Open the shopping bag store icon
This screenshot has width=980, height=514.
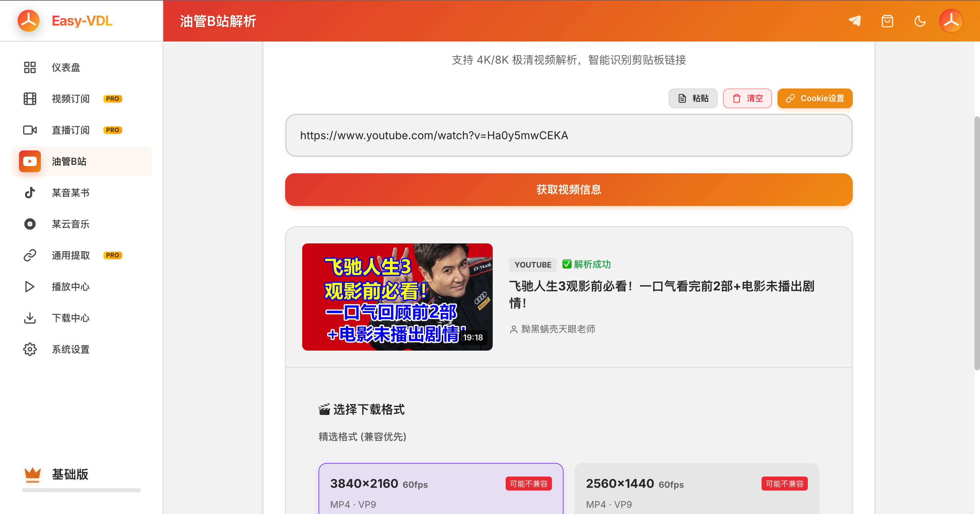pyautogui.click(x=887, y=21)
